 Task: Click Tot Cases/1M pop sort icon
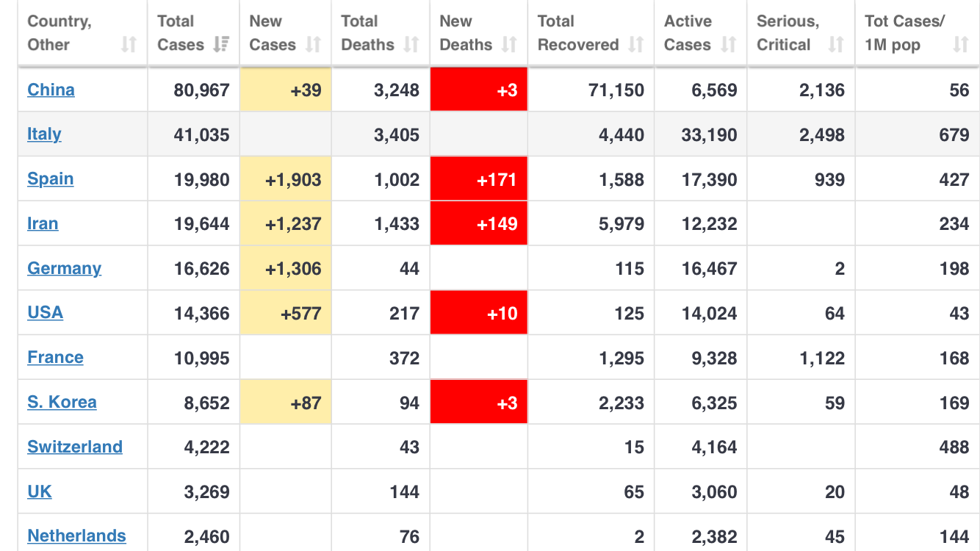pyautogui.click(x=961, y=45)
